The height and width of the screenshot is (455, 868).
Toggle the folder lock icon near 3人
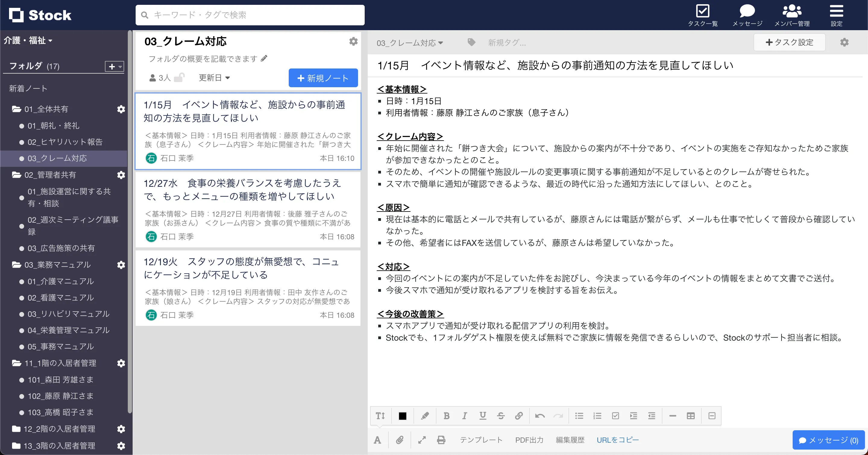[179, 77]
